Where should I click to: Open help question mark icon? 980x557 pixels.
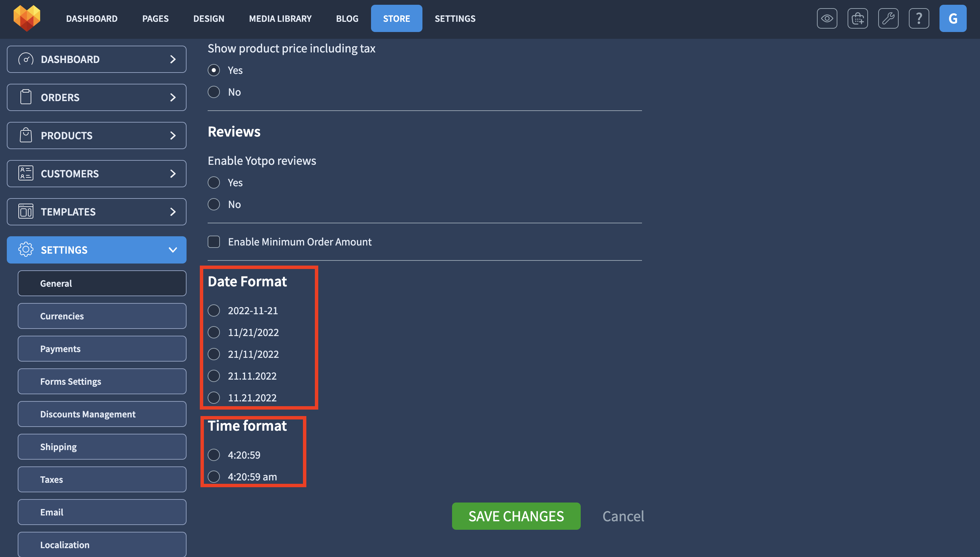coord(918,18)
